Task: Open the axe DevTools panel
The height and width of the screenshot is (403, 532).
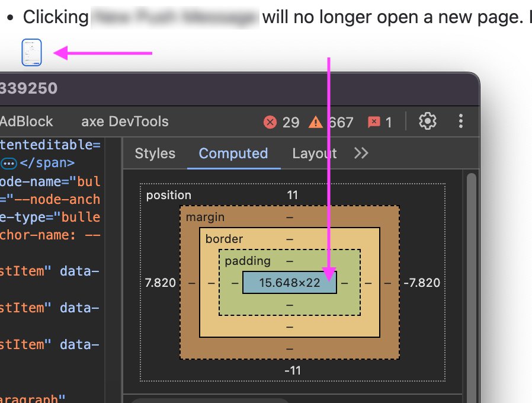Action: (124, 121)
